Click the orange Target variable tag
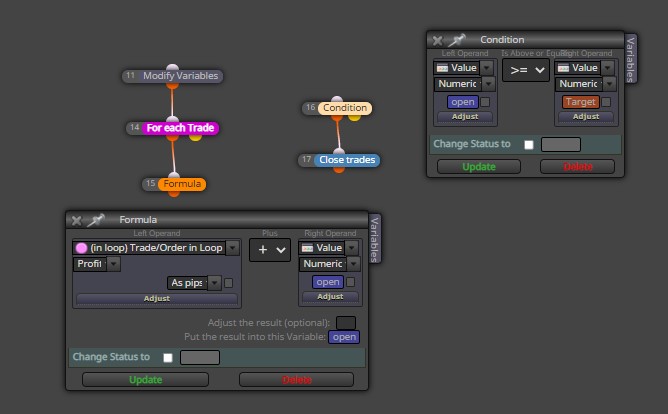Image resolution: width=668 pixels, height=414 pixels. click(x=580, y=102)
